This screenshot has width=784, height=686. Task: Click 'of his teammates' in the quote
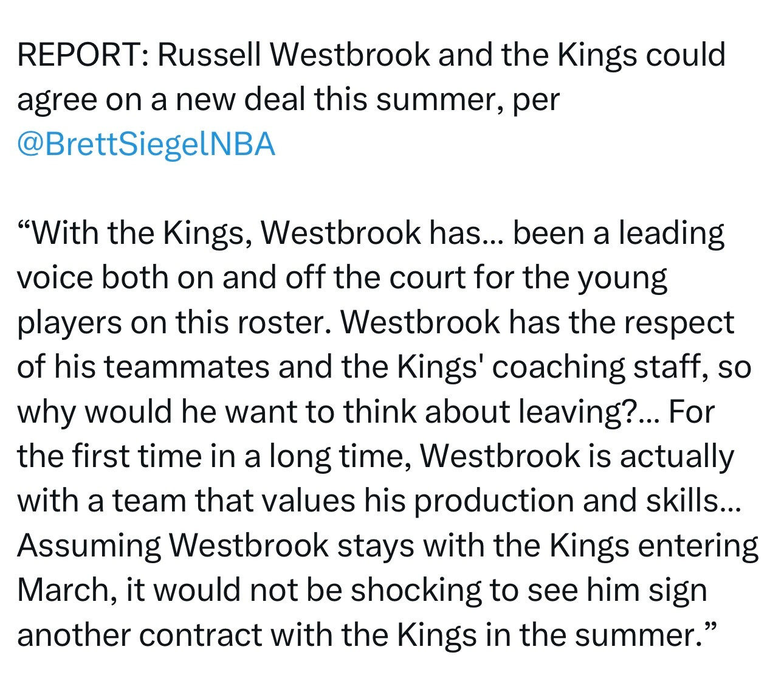point(145,367)
